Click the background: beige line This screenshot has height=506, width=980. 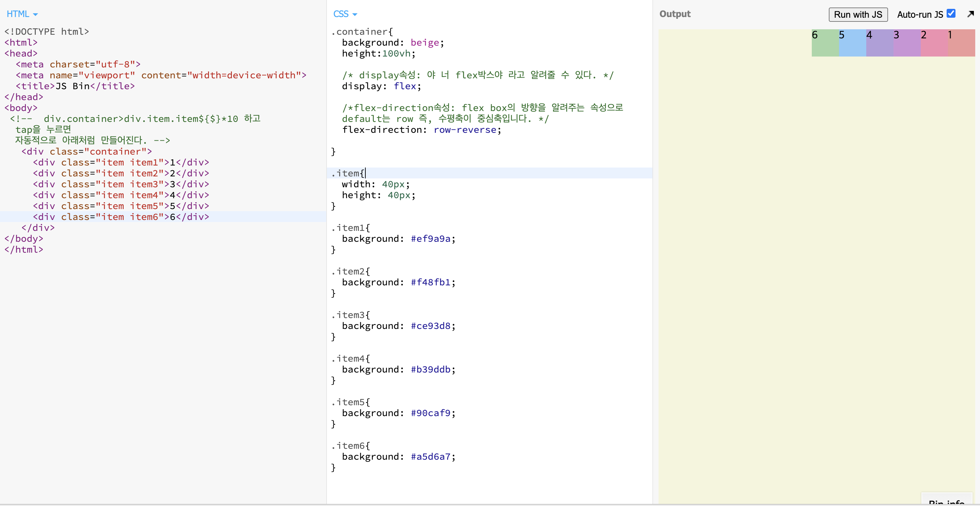[x=393, y=43]
